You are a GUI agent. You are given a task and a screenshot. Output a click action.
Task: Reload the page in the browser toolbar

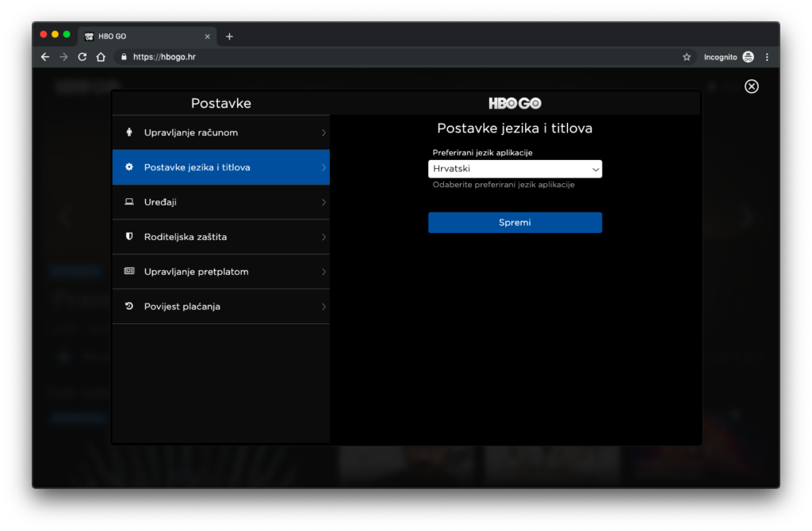(82, 57)
